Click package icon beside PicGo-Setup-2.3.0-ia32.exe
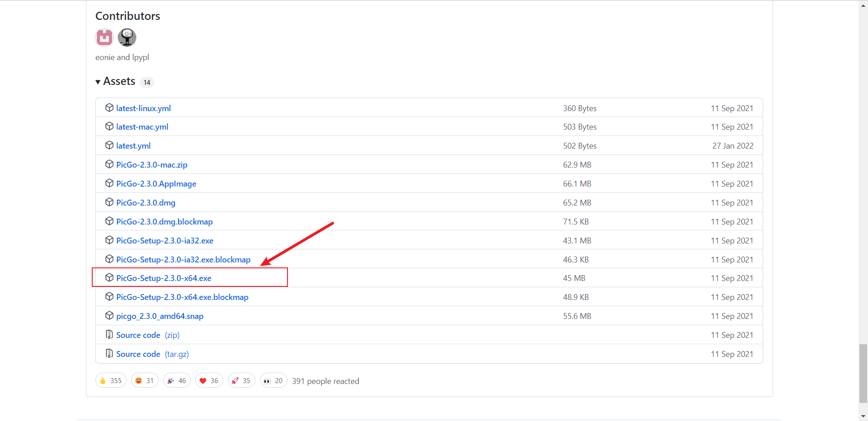 click(x=109, y=240)
